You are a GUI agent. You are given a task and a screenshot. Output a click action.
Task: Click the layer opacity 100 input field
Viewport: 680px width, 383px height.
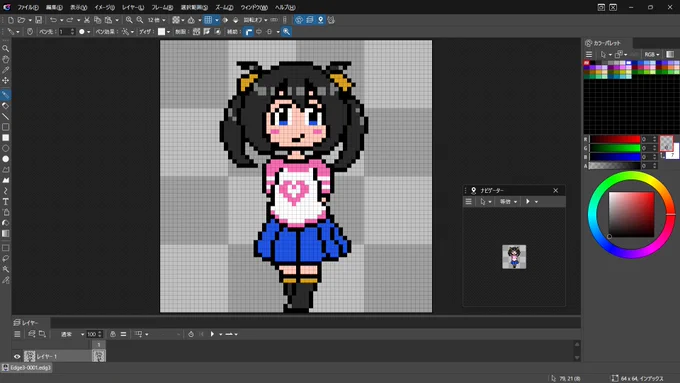tap(92, 334)
